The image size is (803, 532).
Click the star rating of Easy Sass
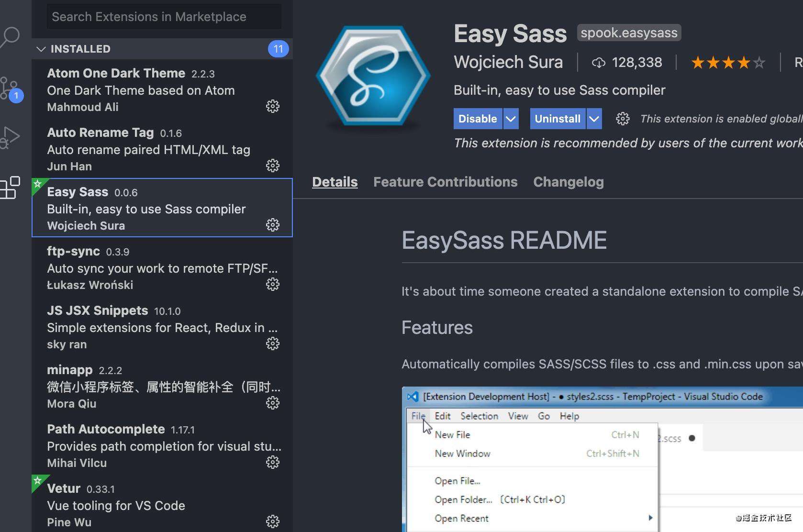[x=728, y=63]
